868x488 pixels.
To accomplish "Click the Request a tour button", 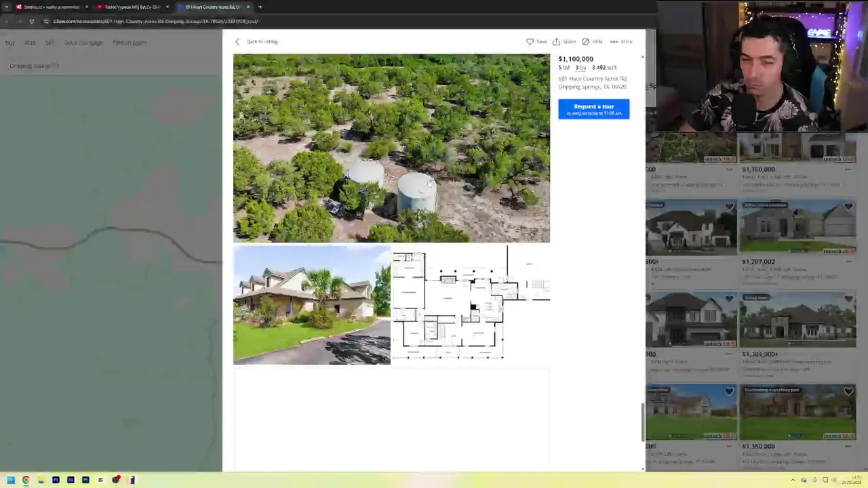I will 593,109.
